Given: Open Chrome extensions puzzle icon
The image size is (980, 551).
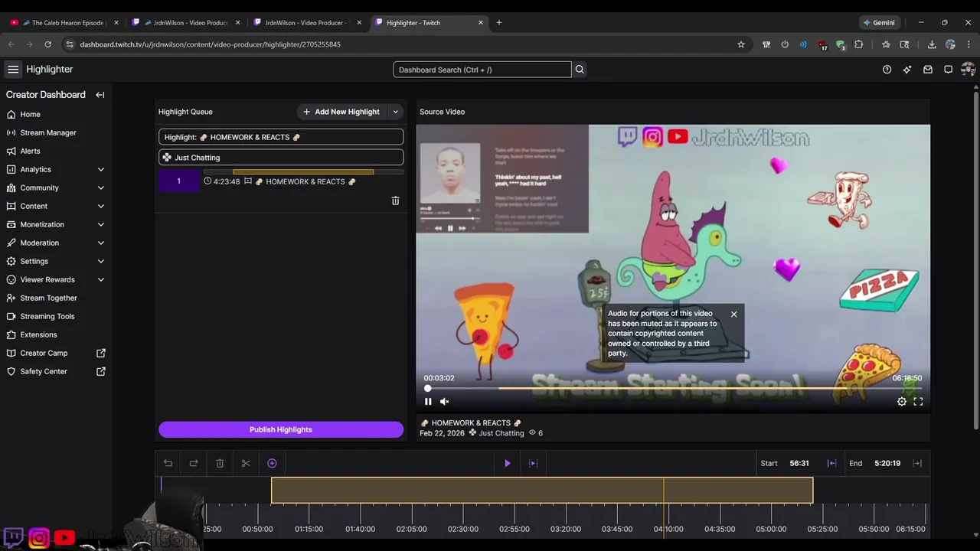Looking at the screenshot, I should (x=858, y=44).
